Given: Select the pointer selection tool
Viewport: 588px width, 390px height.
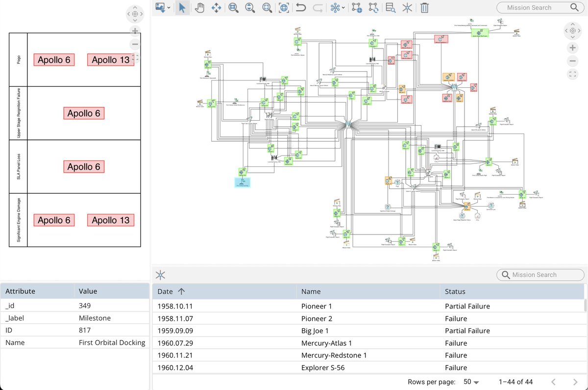Looking at the screenshot, I should click(x=182, y=7).
